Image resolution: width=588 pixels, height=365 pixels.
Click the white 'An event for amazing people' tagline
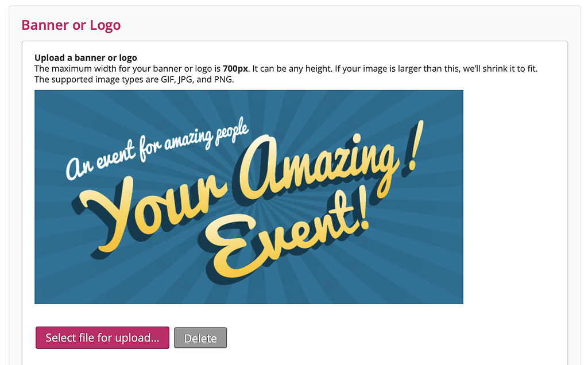pyautogui.click(x=156, y=148)
